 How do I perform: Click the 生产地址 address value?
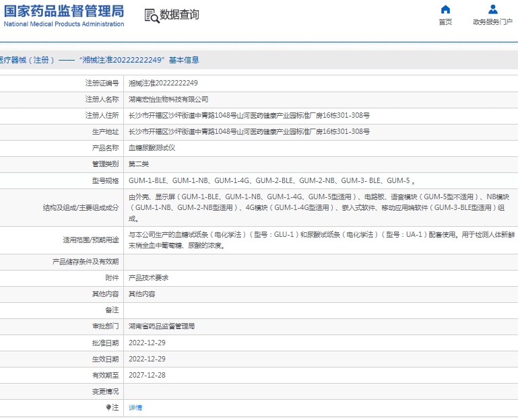[x=249, y=132]
